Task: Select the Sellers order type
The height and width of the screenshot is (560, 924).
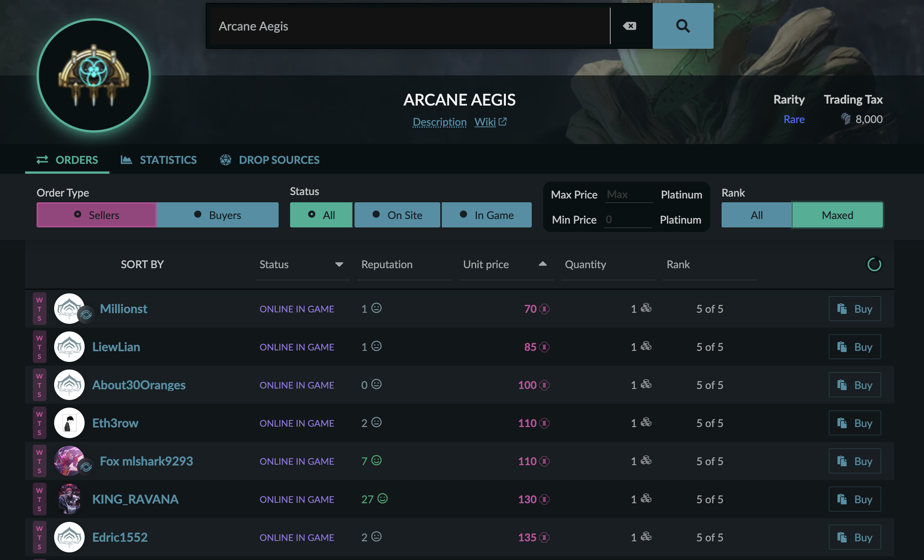Action: coord(96,215)
